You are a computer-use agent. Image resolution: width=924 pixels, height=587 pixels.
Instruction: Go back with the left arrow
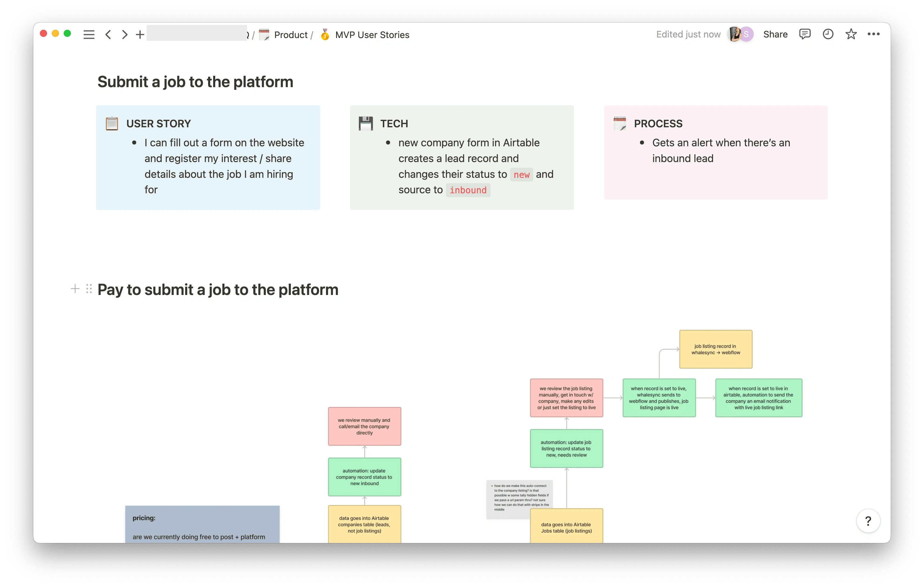(x=109, y=34)
